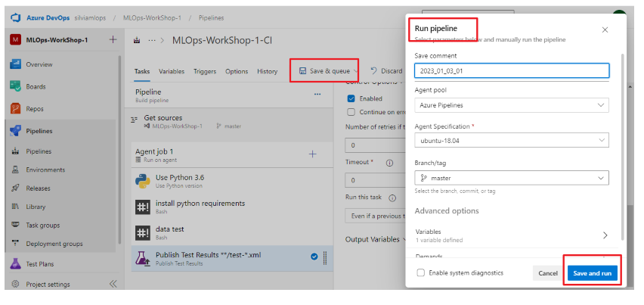Select the data test Bash task

tap(232, 232)
